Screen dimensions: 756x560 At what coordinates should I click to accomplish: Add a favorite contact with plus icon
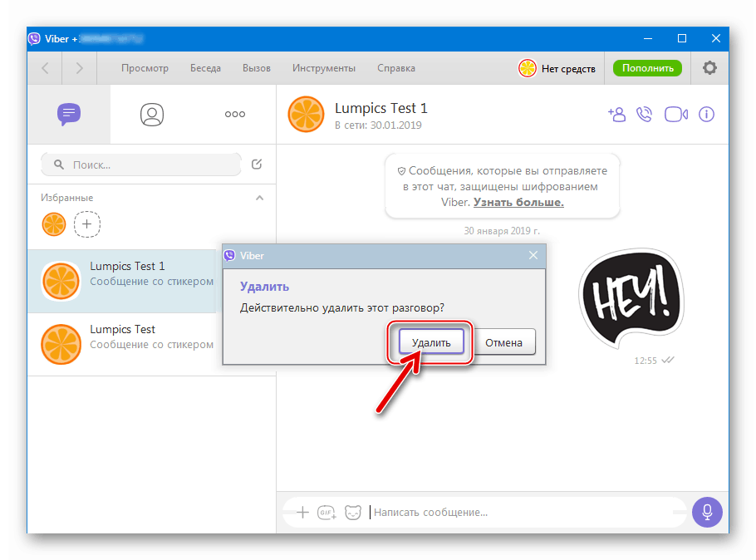[86, 224]
